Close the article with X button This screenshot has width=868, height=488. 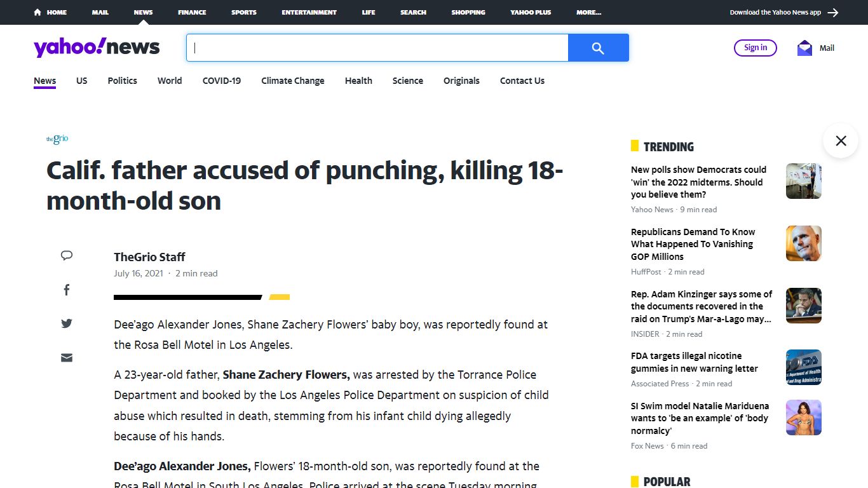tap(841, 140)
